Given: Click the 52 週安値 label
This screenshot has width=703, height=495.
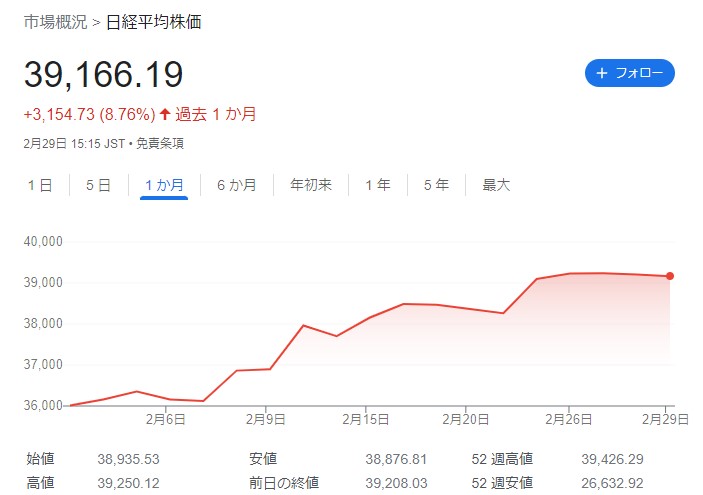Looking at the screenshot, I should point(502,483).
